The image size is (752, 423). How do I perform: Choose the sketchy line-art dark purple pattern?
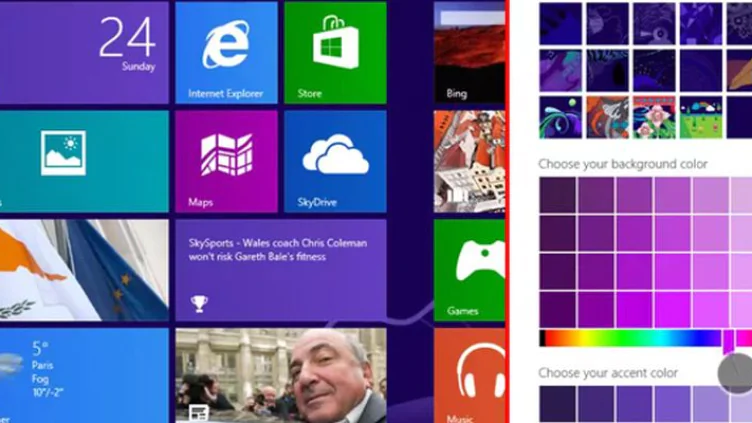tap(608, 24)
